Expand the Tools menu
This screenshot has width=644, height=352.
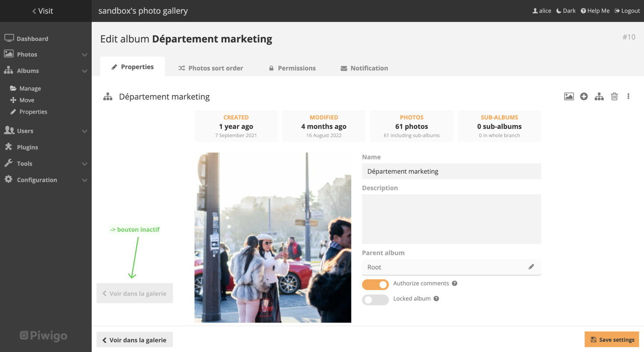point(25,163)
